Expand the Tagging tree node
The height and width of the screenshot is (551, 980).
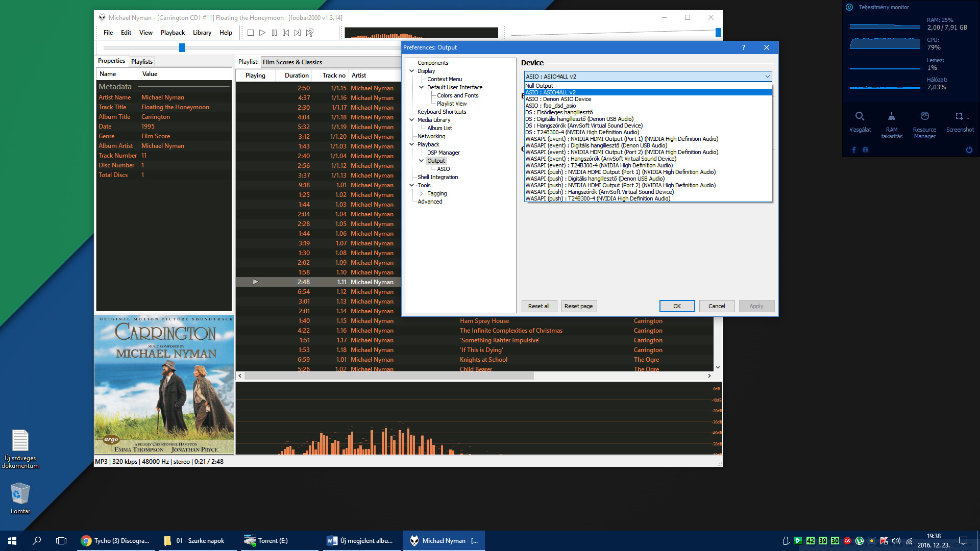pos(422,193)
